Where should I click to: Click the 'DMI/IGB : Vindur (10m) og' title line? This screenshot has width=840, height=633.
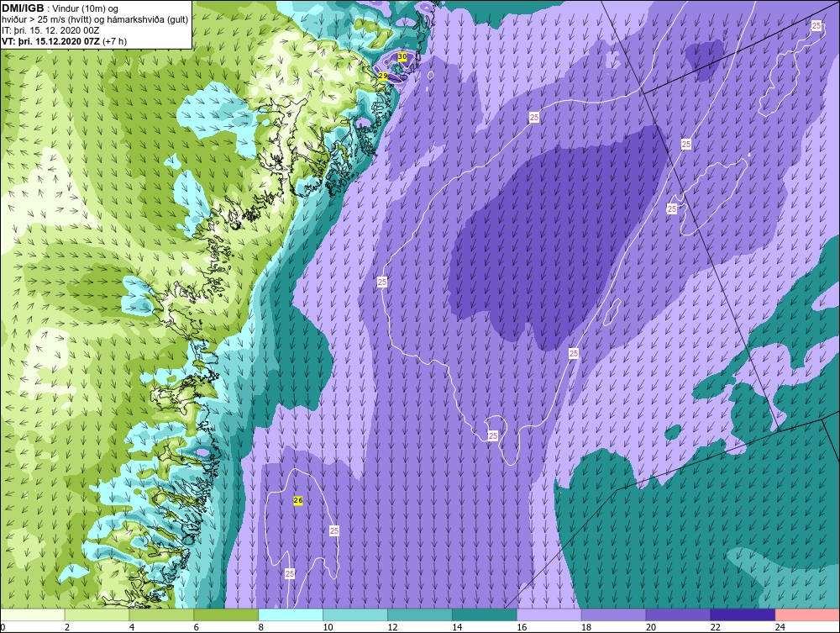[60, 8]
